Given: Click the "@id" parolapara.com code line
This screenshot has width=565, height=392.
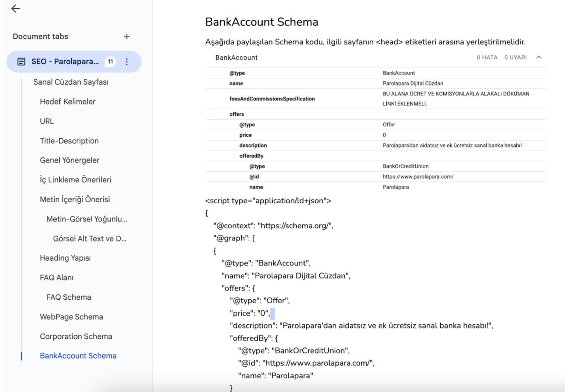Looking at the screenshot, I should 306,363.
